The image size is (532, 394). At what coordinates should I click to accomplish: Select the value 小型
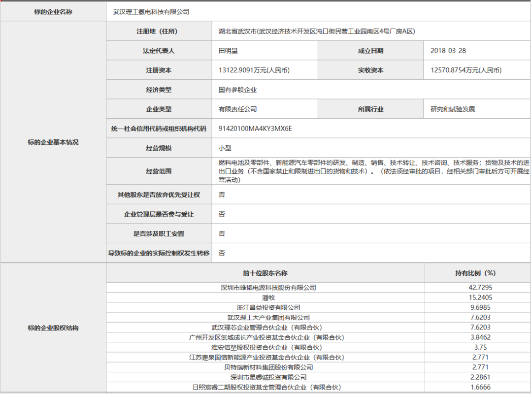click(x=225, y=148)
